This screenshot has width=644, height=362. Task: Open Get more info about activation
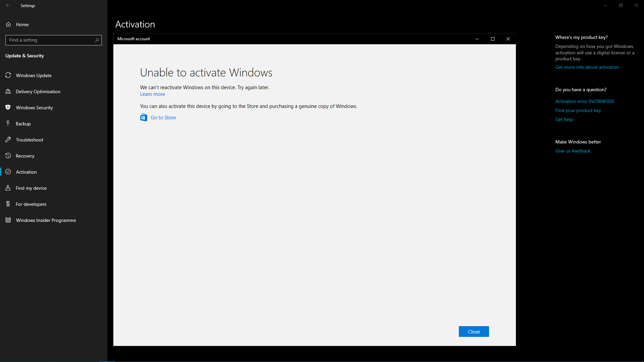[587, 67]
